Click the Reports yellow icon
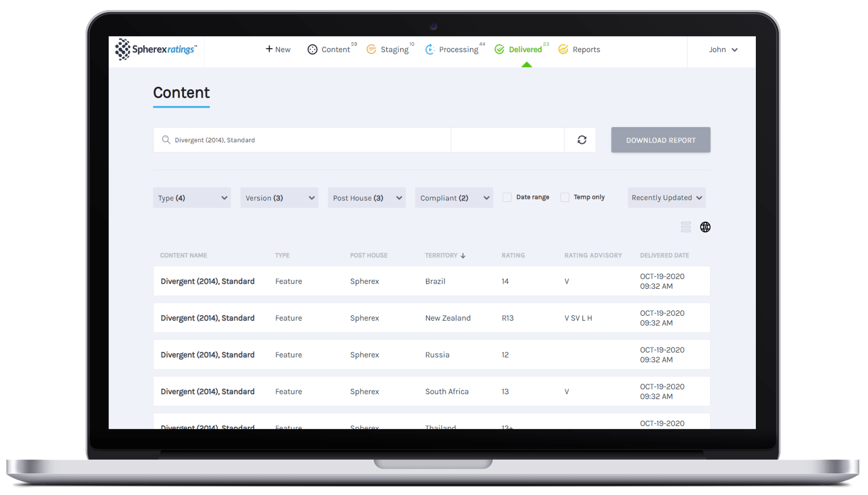Viewport: 868px width, 495px height. (x=563, y=49)
